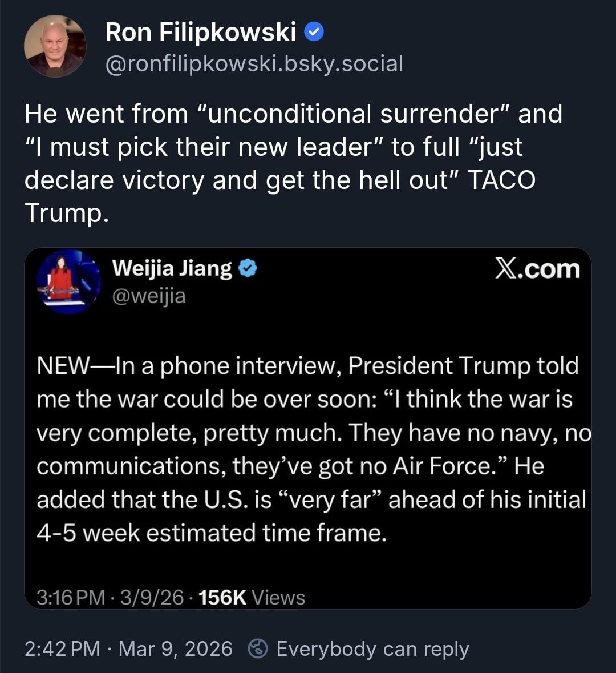Click the "Everybody can reply" label
Screen dimensions: 616x673
pos(372,649)
